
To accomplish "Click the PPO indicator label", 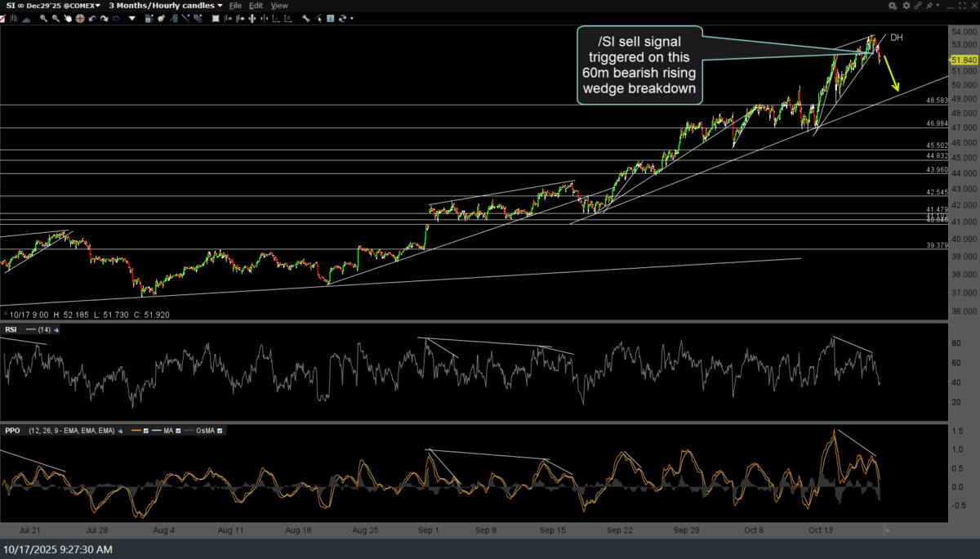I will (x=12, y=431).
